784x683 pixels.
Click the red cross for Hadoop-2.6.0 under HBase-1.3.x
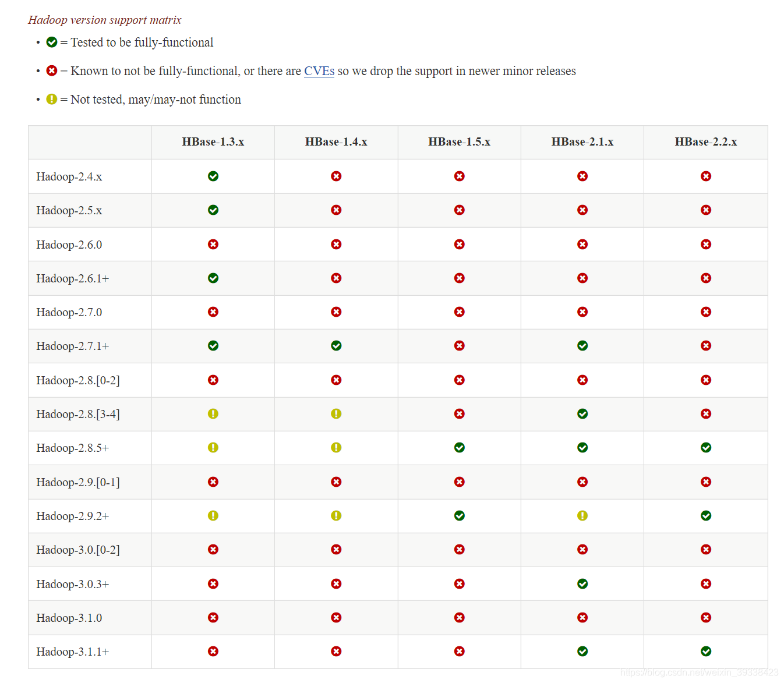pyautogui.click(x=213, y=244)
